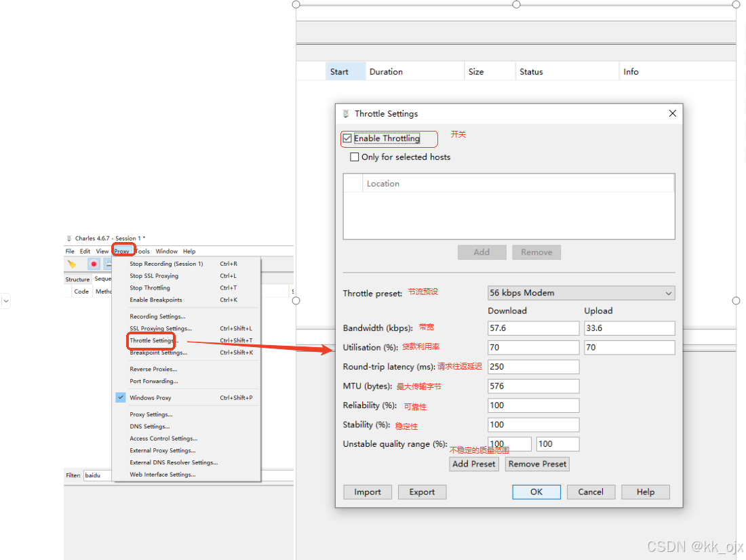Viewport: 746px width, 560px height.
Task: Click the Throttle Settings dialog title icon
Action: (346, 114)
